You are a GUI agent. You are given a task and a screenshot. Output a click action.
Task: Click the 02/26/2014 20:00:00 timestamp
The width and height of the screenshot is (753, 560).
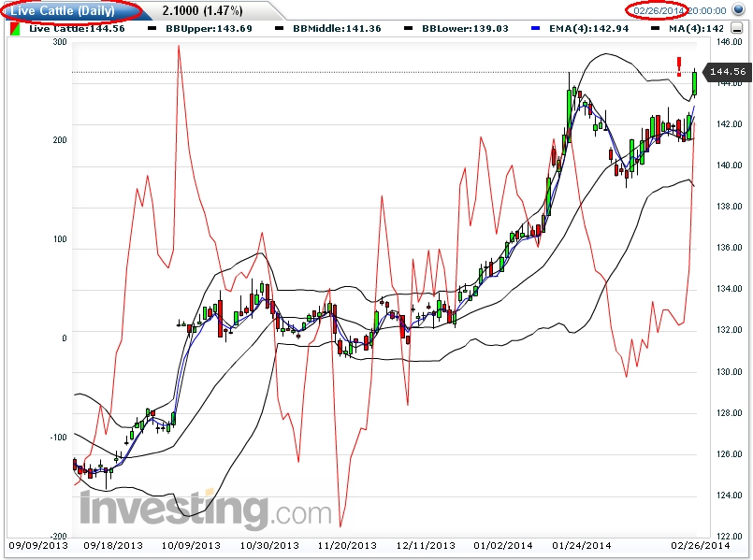pos(679,10)
